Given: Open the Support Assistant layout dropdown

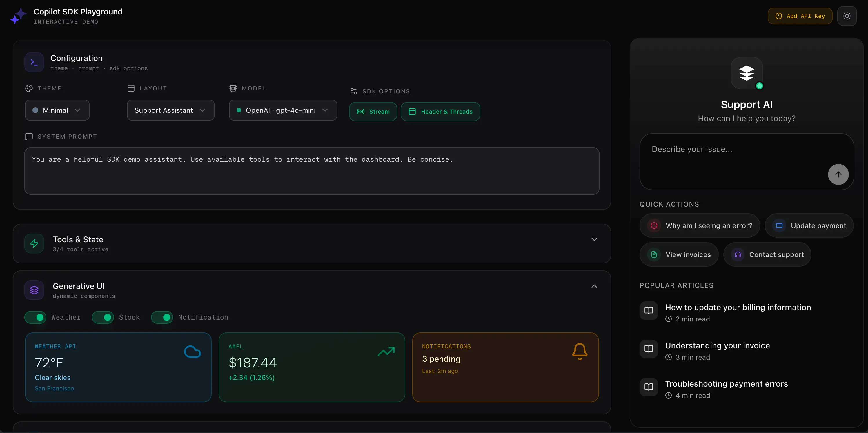Looking at the screenshot, I should 170,110.
